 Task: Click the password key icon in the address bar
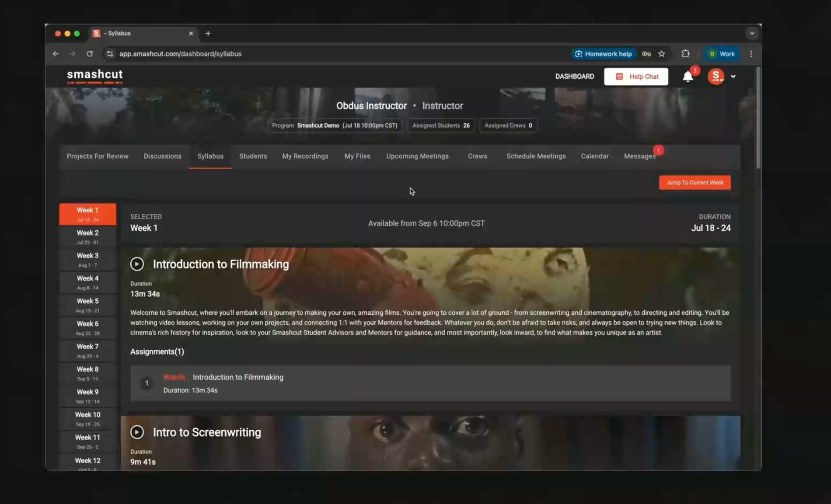[x=646, y=54]
